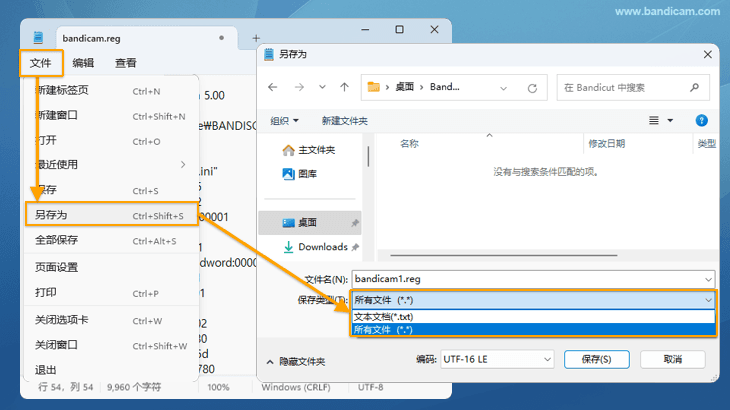The height and width of the screenshot is (410, 730).
Task: Expand address bar history dropdown
Action: point(503,88)
